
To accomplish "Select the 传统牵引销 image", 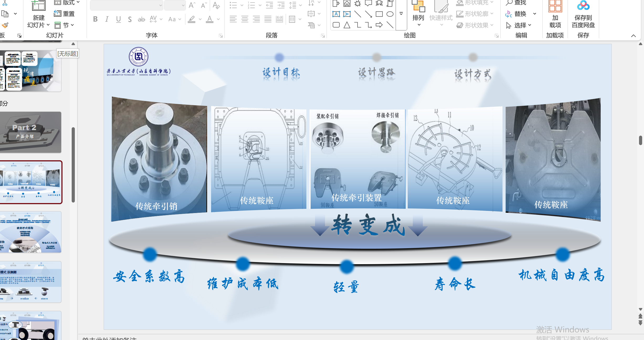I will (159, 159).
